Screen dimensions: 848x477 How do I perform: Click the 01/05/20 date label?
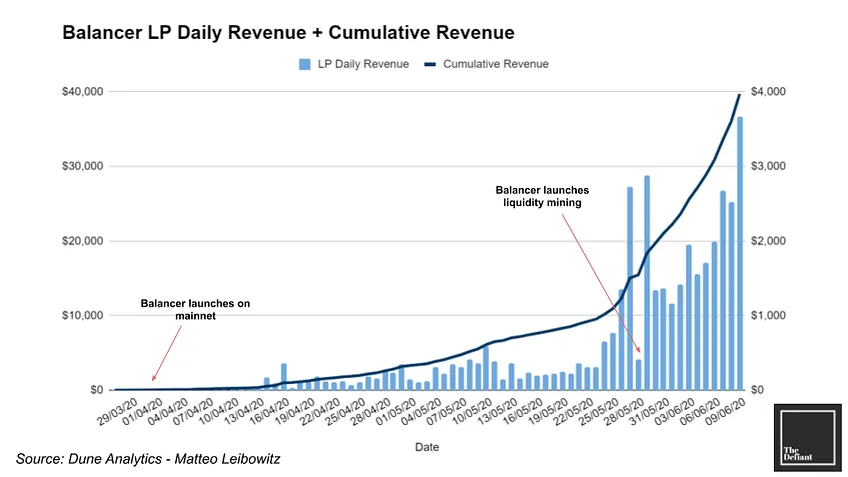[x=396, y=412]
